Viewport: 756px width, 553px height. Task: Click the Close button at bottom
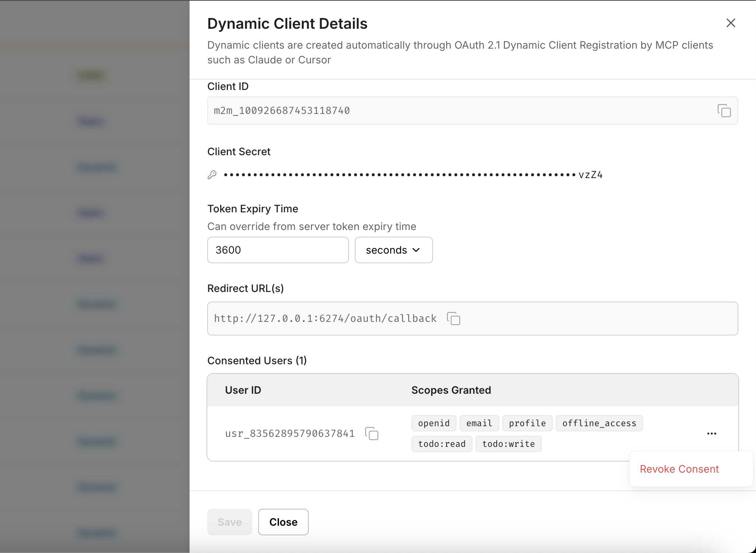click(x=283, y=522)
